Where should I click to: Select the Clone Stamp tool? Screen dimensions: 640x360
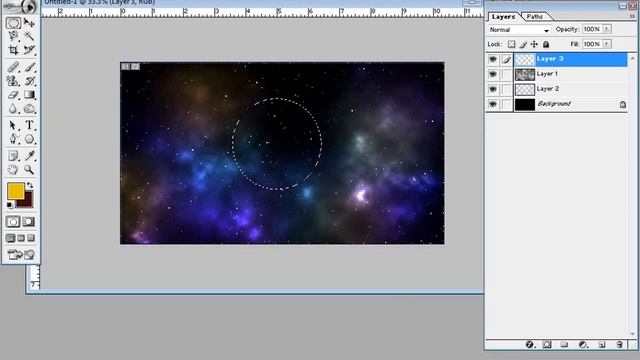click(13, 81)
